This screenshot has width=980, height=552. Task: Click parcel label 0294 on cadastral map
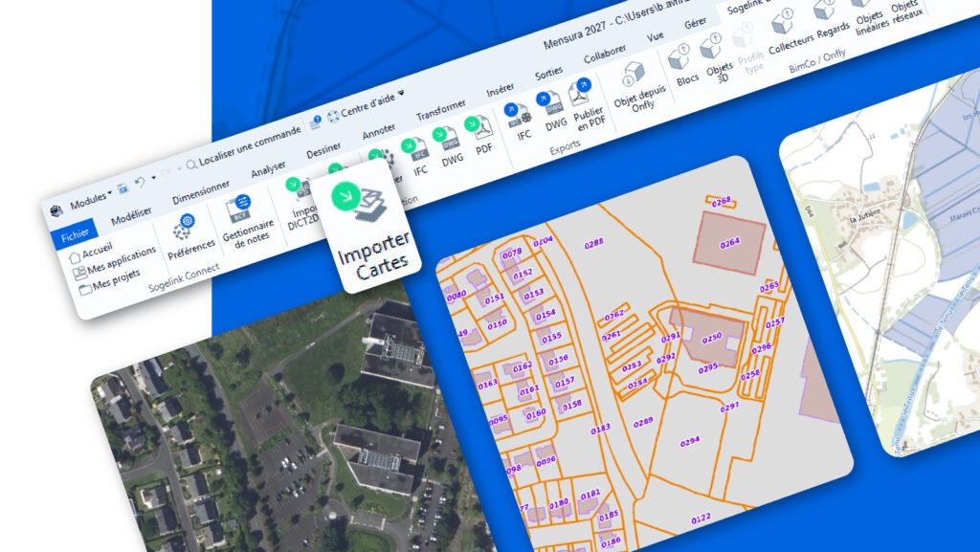point(690,441)
